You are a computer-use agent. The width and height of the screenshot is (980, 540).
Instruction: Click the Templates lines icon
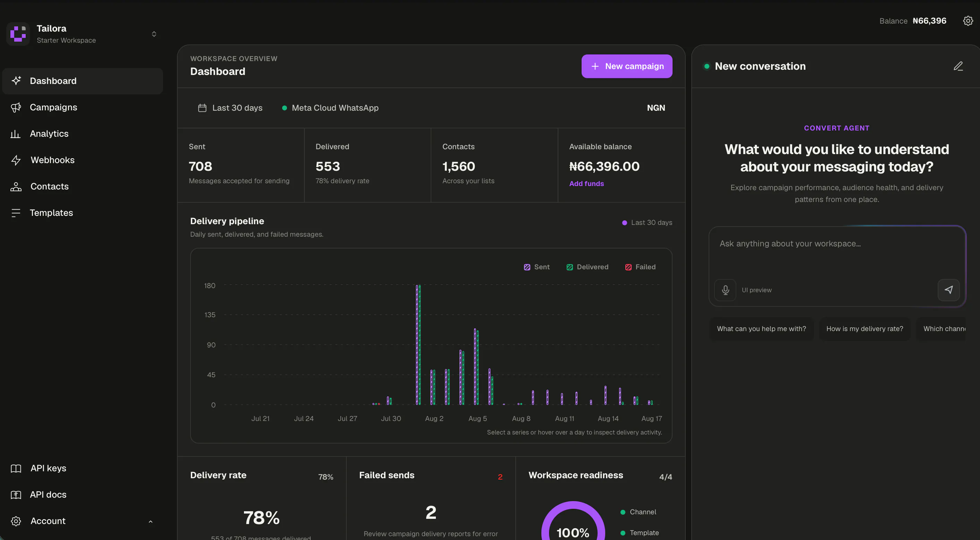point(16,213)
